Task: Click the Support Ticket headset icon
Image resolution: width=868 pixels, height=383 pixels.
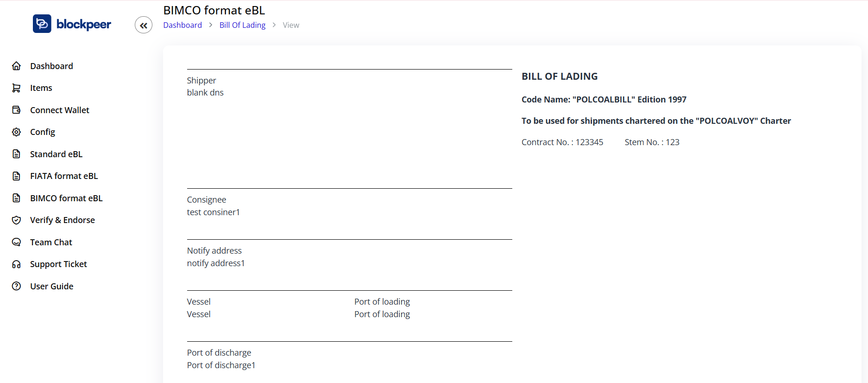Action: click(x=17, y=264)
